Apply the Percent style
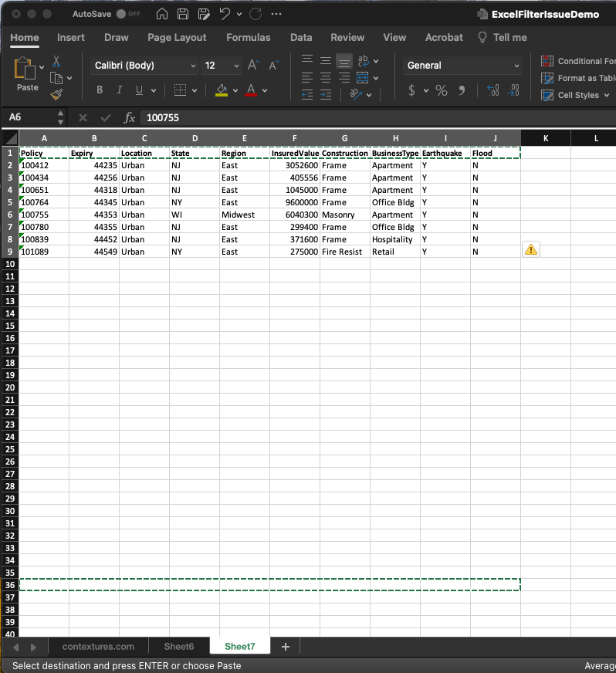Screen dimensions: 616x673 click(x=442, y=90)
